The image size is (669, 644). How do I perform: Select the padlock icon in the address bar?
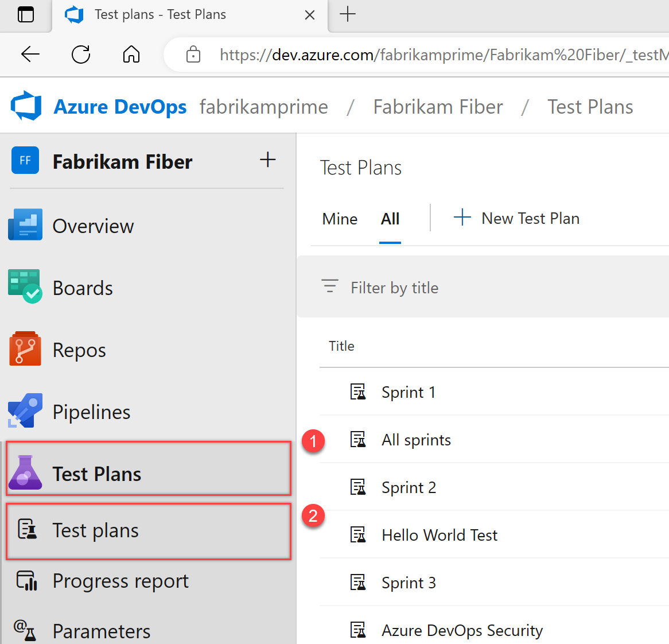point(193,54)
